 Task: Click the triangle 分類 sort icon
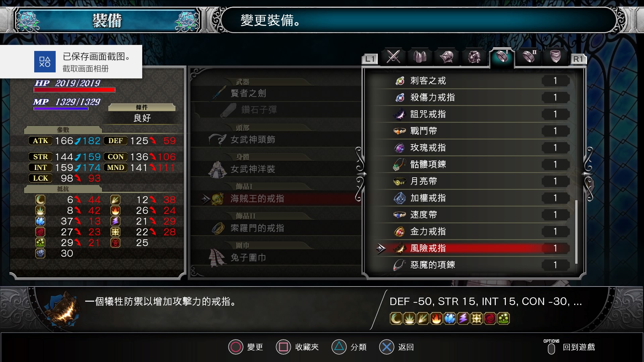pos(339,347)
